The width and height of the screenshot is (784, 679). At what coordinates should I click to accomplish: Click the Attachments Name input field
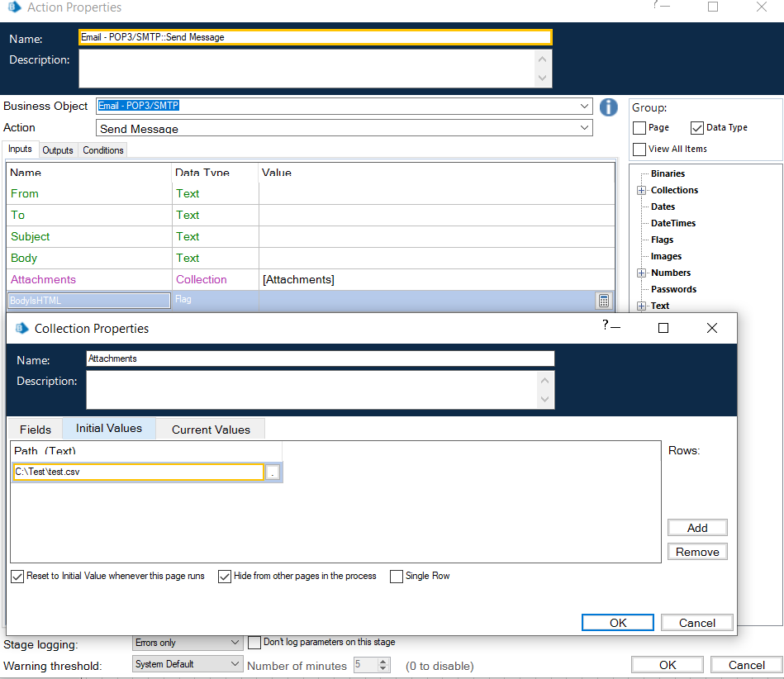click(x=320, y=358)
